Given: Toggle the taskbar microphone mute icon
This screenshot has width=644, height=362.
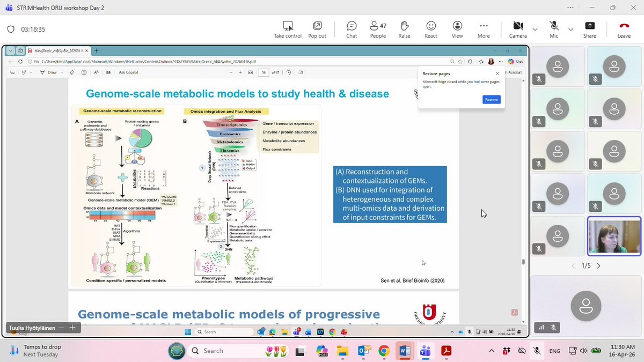Looking at the screenshot, I should (536, 351).
